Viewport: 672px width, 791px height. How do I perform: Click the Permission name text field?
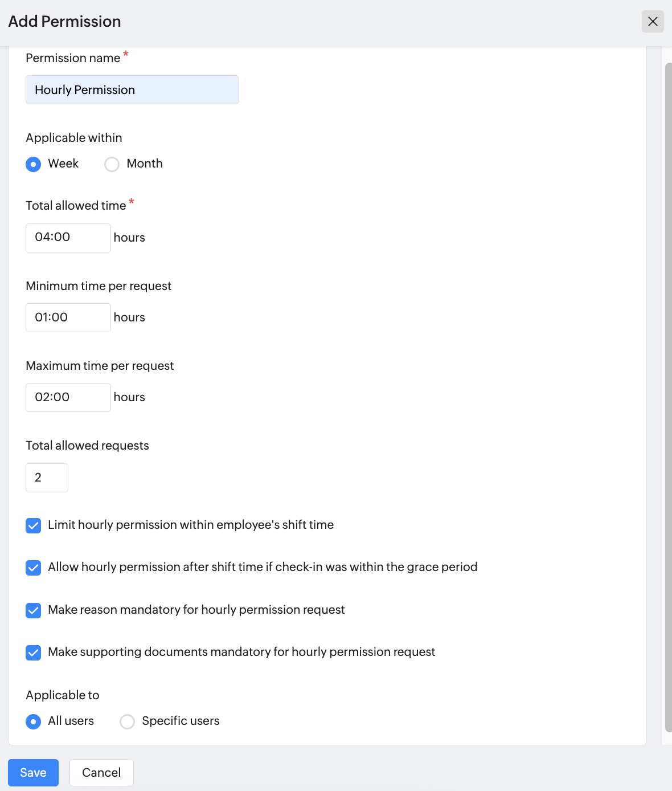pos(132,90)
